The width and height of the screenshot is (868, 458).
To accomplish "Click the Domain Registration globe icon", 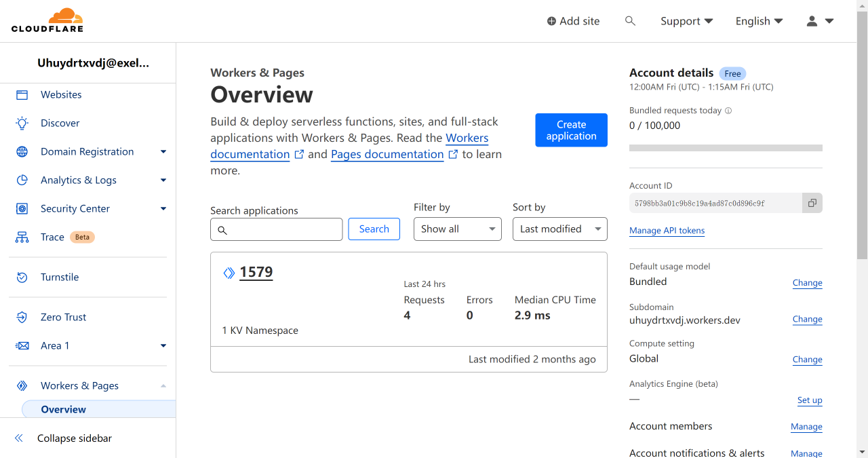I will click(22, 152).
